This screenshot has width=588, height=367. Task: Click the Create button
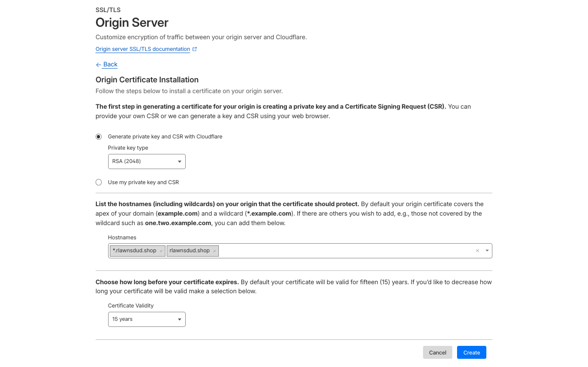coord(472,352)
